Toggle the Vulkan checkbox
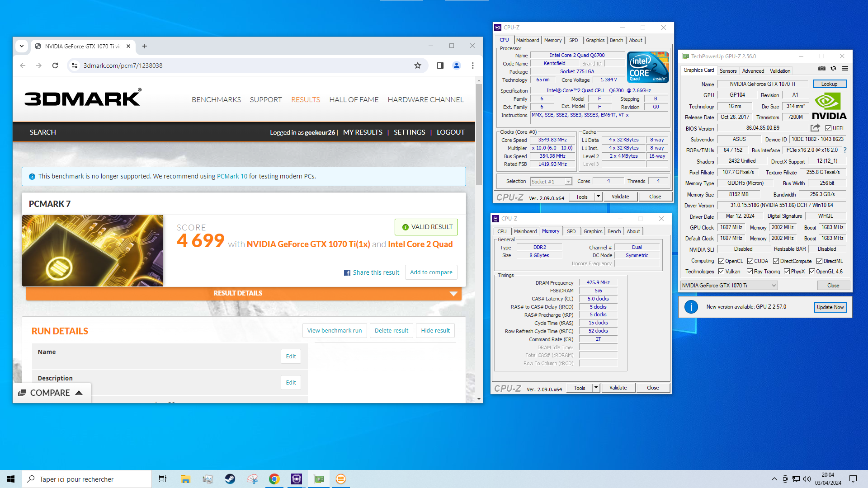 pos(721,272)
